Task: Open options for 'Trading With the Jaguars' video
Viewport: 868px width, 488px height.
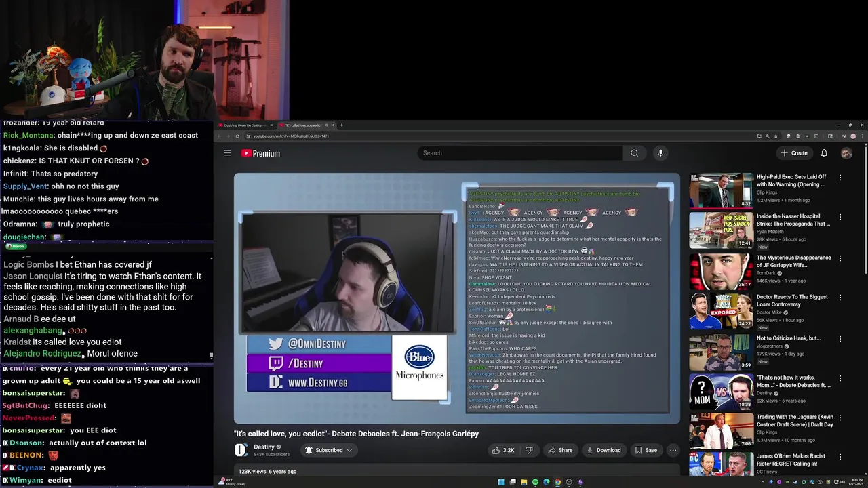Action: pyautogui.click(x=840, y=418)
